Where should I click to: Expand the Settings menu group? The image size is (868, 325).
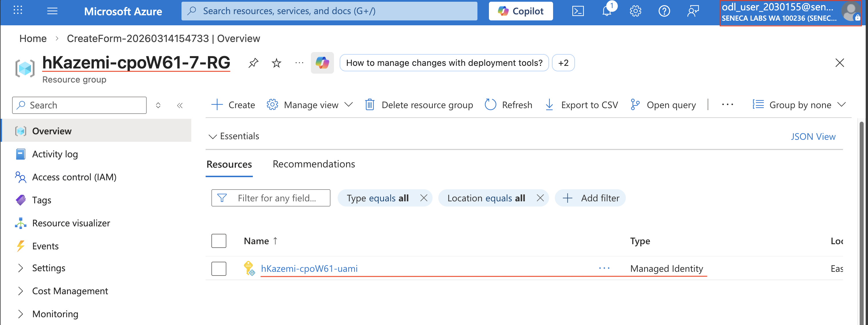coord(20,268)
